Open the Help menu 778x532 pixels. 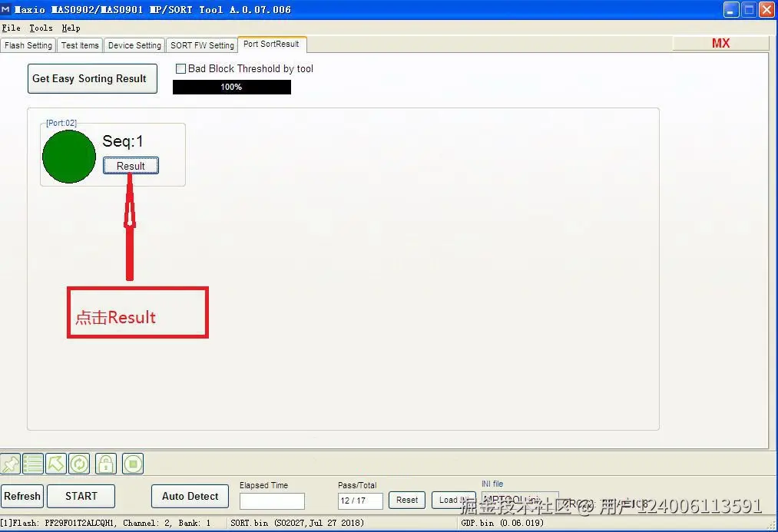pyautogui.click(x=71, y=28)
